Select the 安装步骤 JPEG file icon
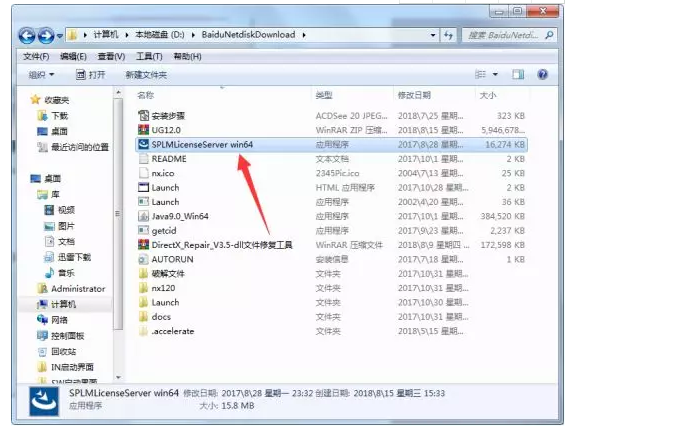The image size is (674, 432). tap(143, 116)
